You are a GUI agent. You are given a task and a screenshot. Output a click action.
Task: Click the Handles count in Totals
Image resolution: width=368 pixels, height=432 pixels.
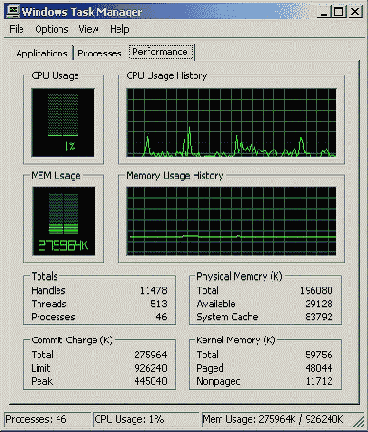[x=153, y=290]
